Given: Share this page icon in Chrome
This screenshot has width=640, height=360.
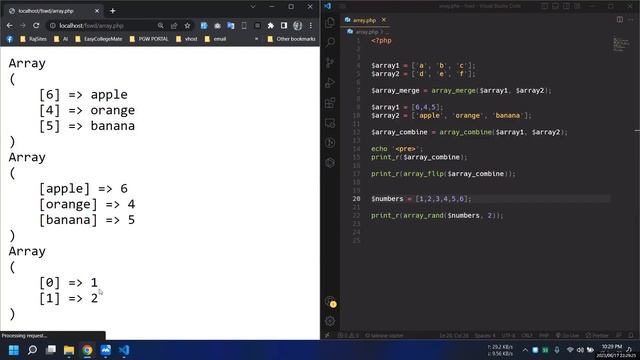Looking at the screenshot, I should (174, 25).
